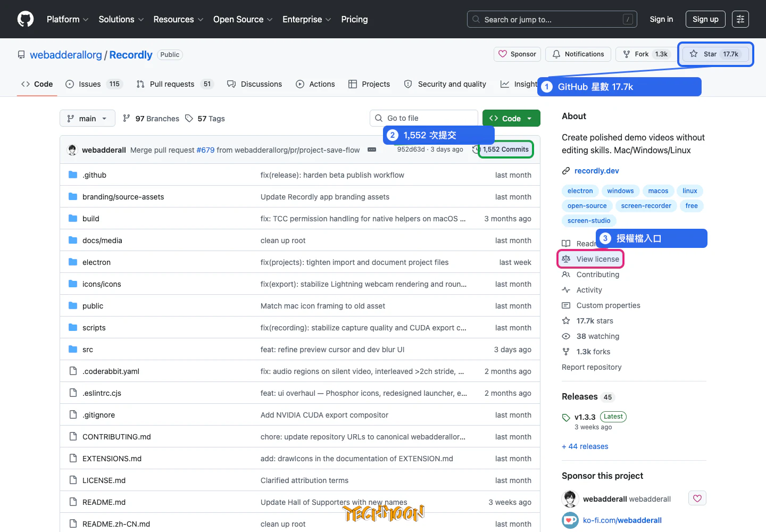766x532 pixels.
Task: Open the main branch selector dropdown
Action: [x=87, y=118]
